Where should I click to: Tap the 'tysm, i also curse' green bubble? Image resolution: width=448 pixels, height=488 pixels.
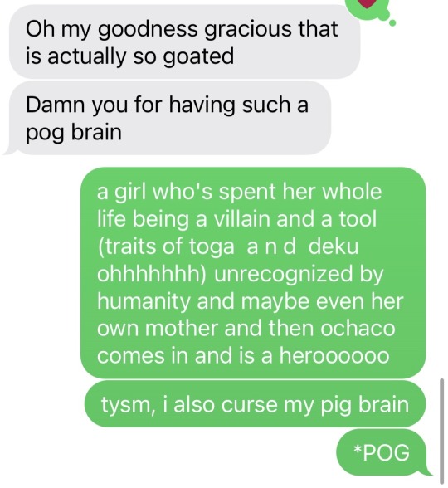point(255,404)
